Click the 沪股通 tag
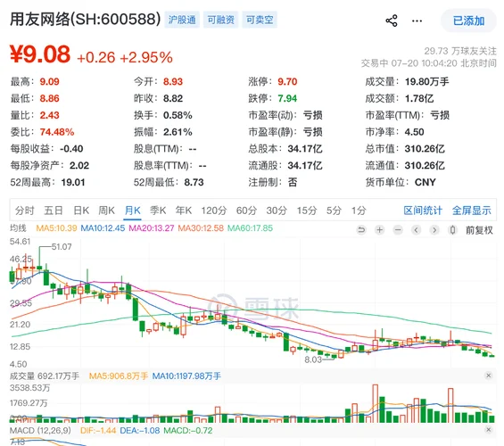 click(182, 20)
